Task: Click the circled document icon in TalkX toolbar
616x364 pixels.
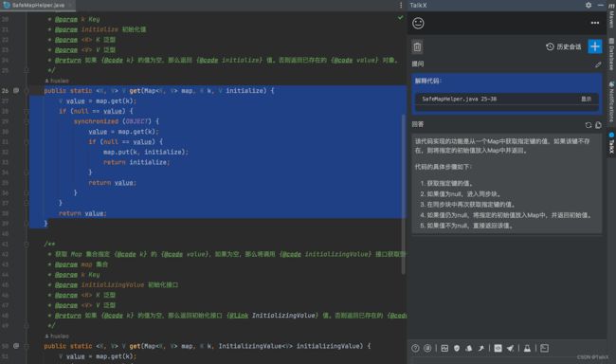Action: (x=427, y=348)
